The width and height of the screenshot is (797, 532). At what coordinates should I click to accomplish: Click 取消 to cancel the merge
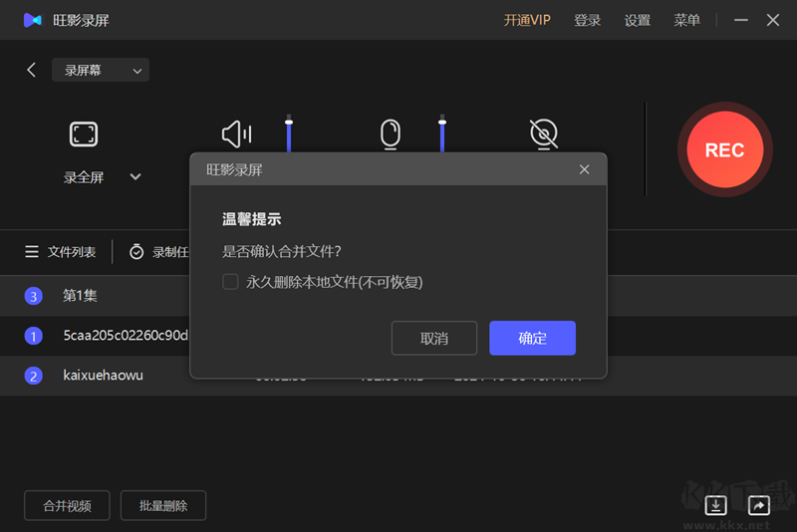point(434,338)
